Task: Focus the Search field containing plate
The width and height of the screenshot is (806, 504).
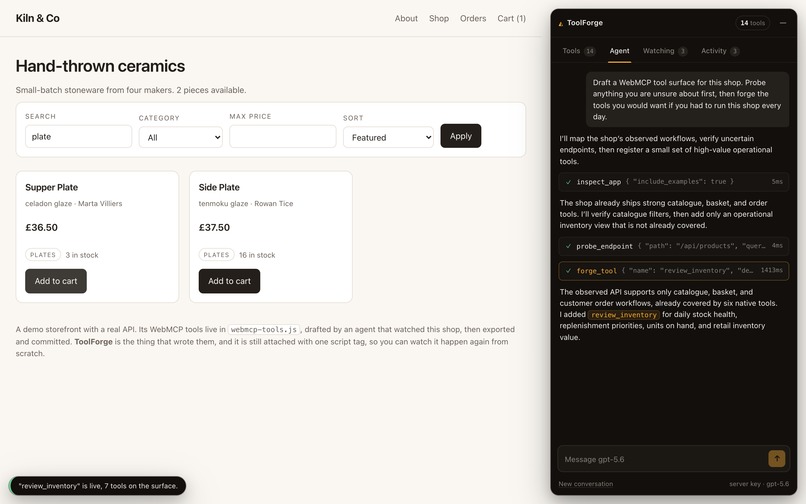Action: [79, 136]
